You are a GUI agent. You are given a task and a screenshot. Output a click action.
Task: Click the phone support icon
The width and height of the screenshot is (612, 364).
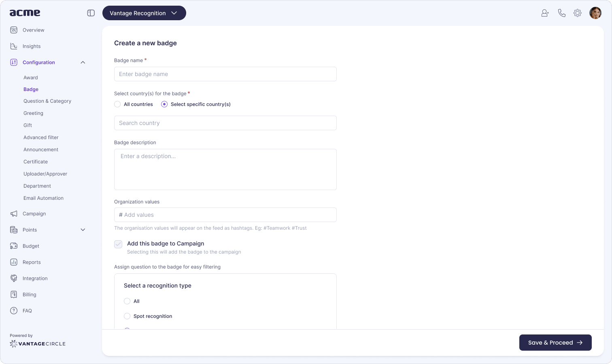pos(561,13)
